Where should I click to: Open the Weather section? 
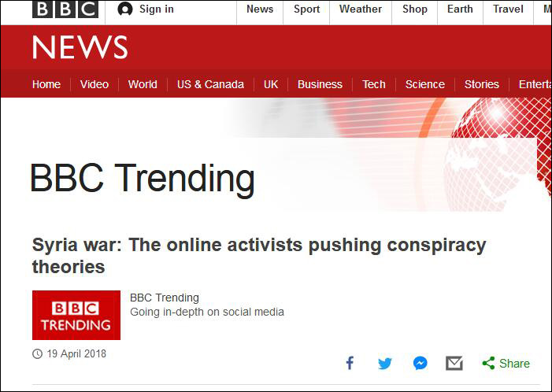click(x=361, y=9)
